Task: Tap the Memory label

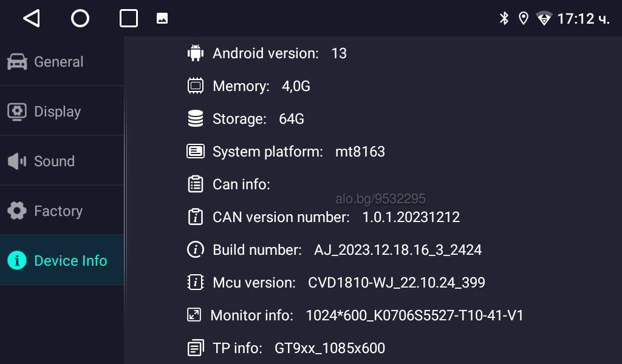Action: [x=241, y=86]
